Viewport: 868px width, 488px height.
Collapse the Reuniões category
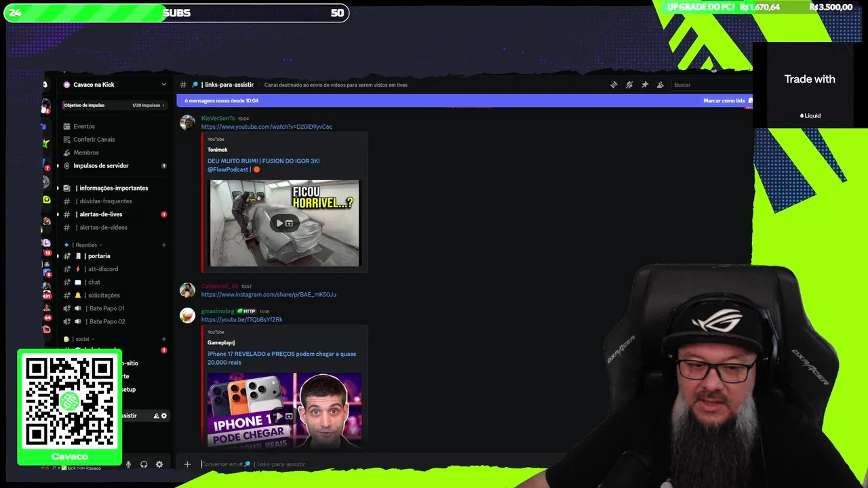86,245
